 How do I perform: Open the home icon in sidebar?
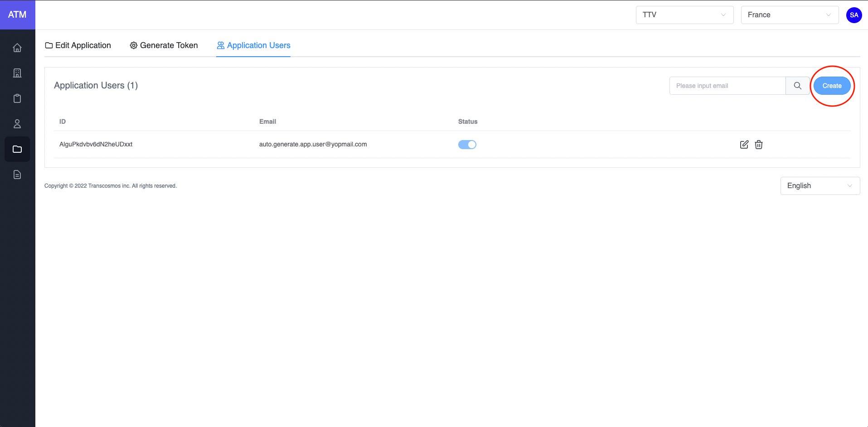[17, 48]
